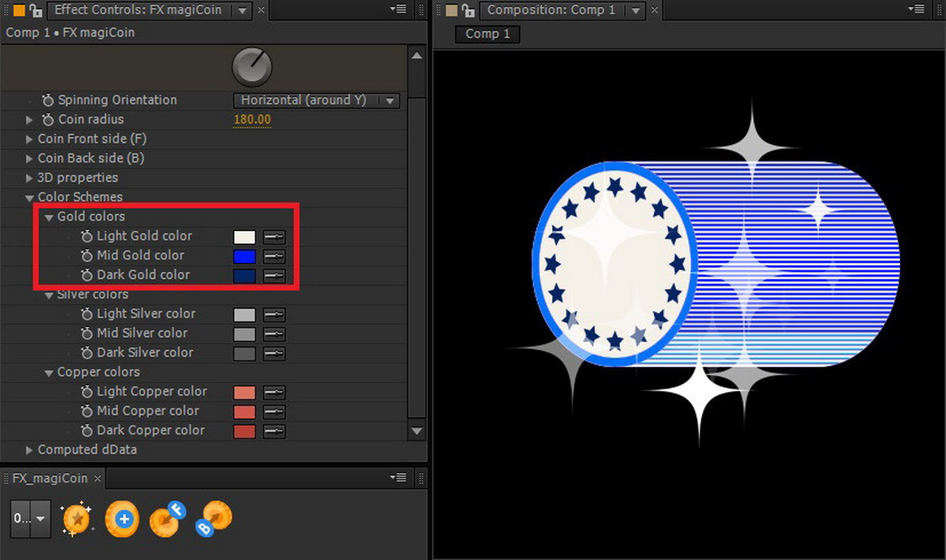
Task: Expand the Coin Front side (F) group
Action: pos(29,139)
